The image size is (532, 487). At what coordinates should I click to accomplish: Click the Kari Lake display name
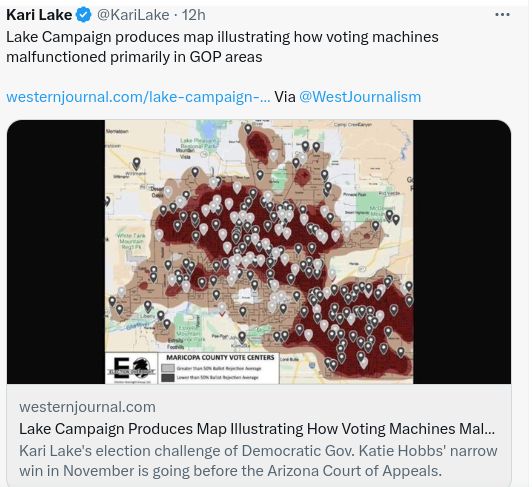point(39,15)
